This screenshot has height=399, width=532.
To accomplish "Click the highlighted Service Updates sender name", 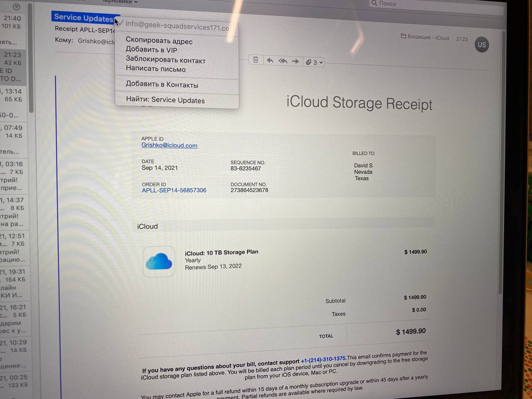I will [x=84, y=17].
